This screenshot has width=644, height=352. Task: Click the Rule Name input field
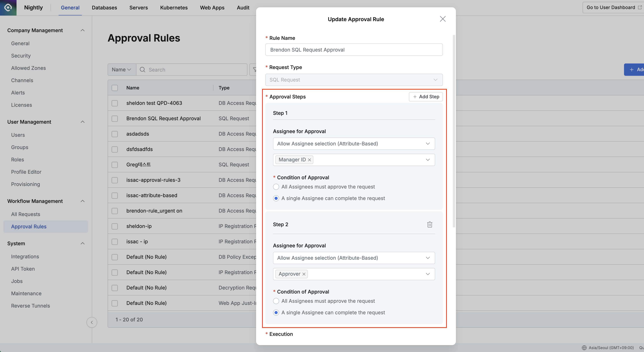(x=354, y=50)
